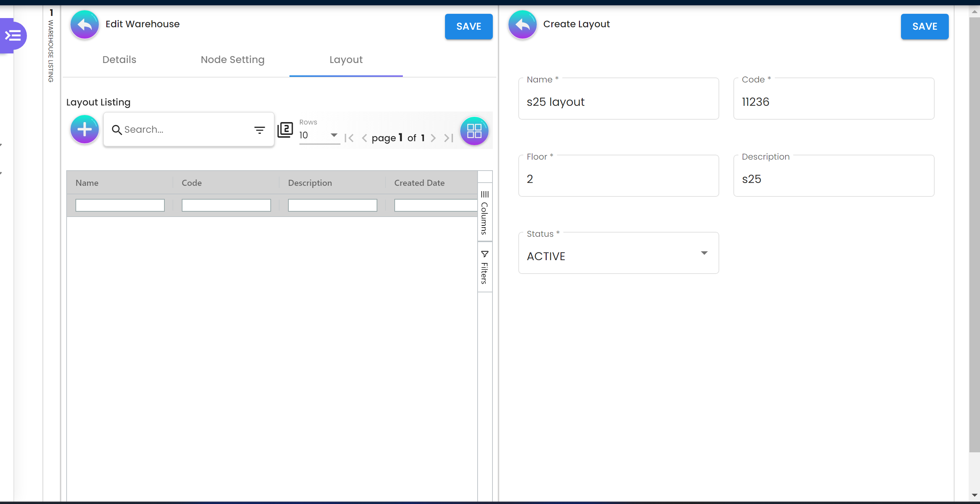The height and width of the screenshot is (504, 980).
Task: Open the Rows per page dropdown
Action: (319, 135)
